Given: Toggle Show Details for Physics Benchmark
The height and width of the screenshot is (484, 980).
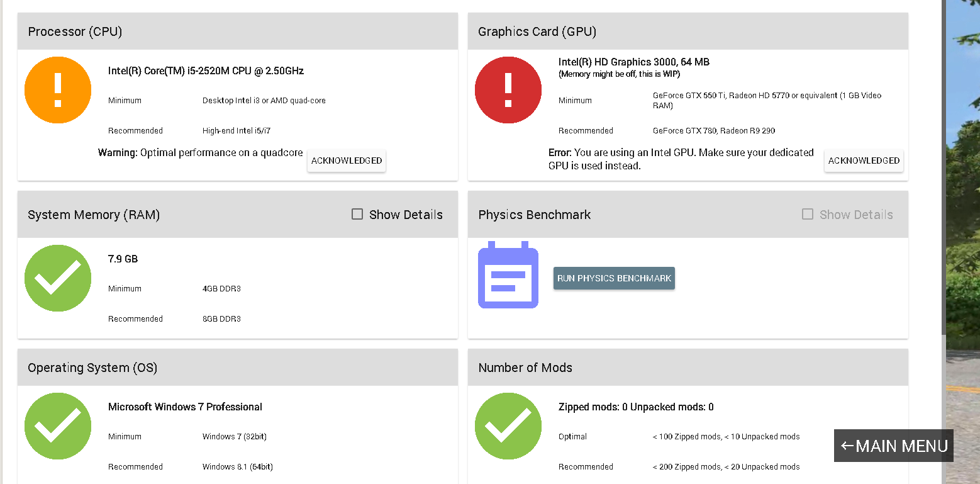Looking at the screenshot, I should click(808, 215).
